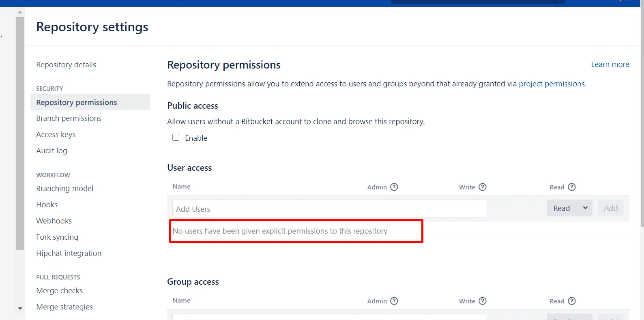Click the left sidebar vertical scrollbar
The height and width of the screenshot is (320, 644).
point(20,133)
